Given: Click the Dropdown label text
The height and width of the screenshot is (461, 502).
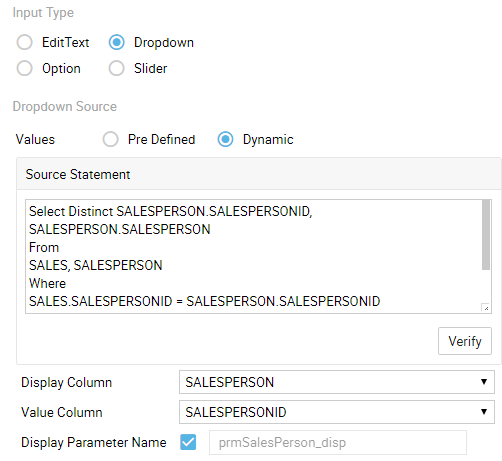Looking at the screenshot, I should pos(164,43).
